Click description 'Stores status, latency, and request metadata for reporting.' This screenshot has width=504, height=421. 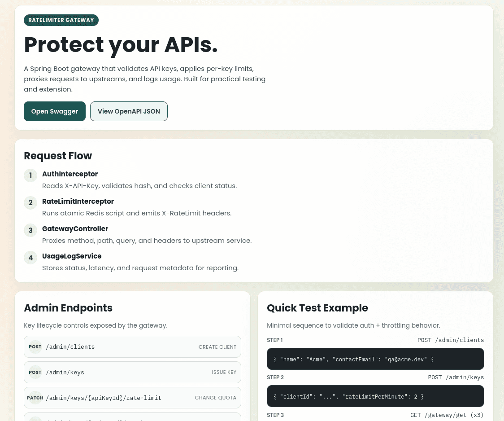tap(140, 268)
